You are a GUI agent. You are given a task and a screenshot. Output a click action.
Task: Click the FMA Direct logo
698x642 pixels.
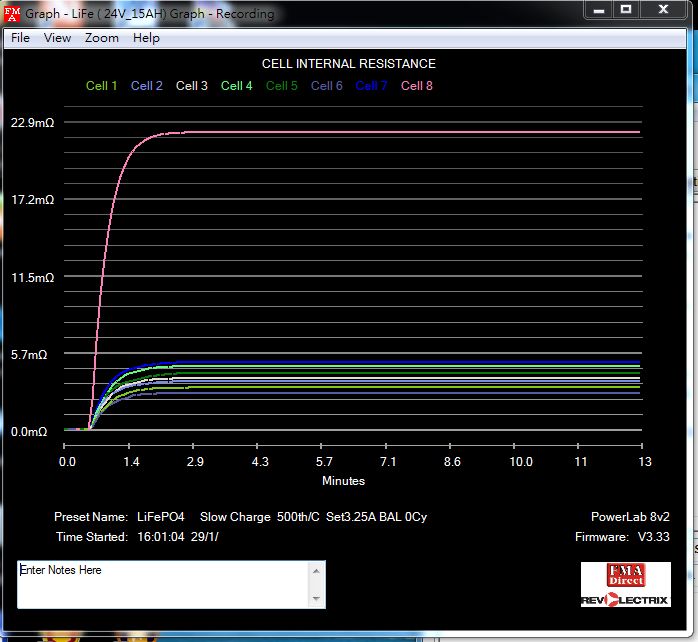click(625, 574)
